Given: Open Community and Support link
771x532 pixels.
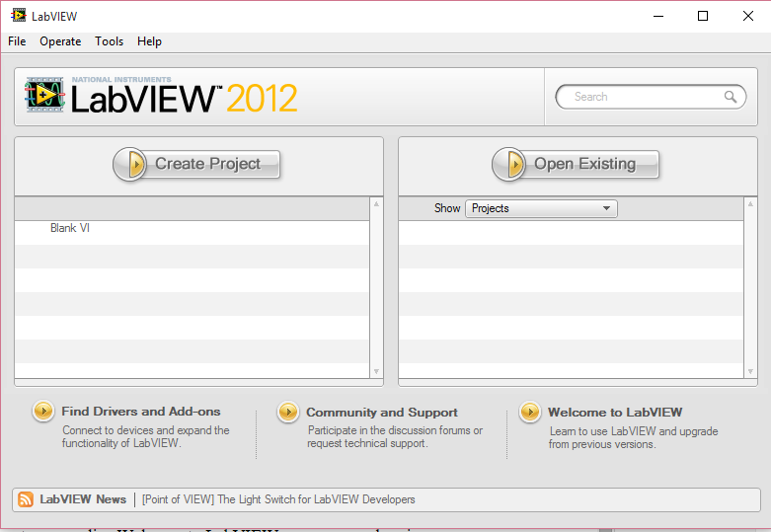Looking at the screenshot, I should [x=382, y=412].
